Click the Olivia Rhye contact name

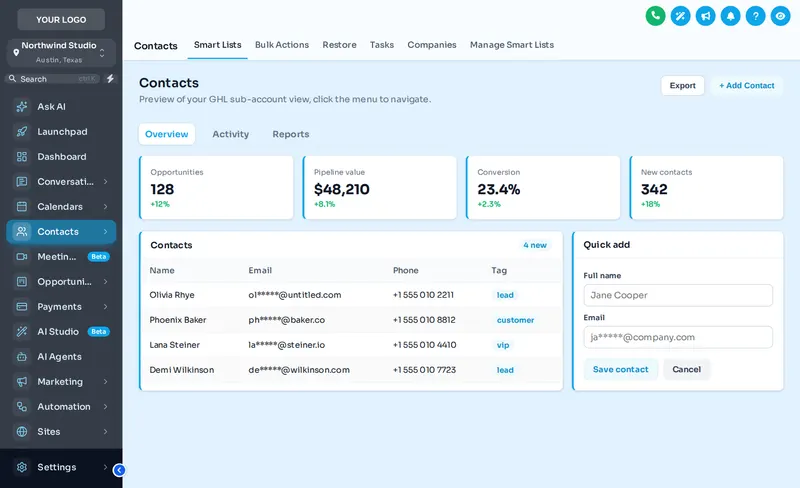(x=172, y=295)
